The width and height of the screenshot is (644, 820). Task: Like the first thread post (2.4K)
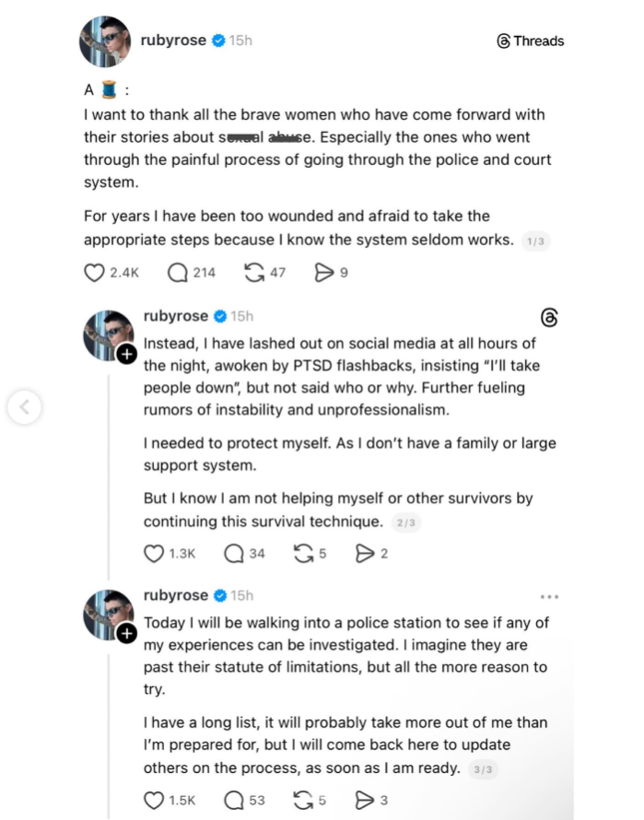pos(94,273)
